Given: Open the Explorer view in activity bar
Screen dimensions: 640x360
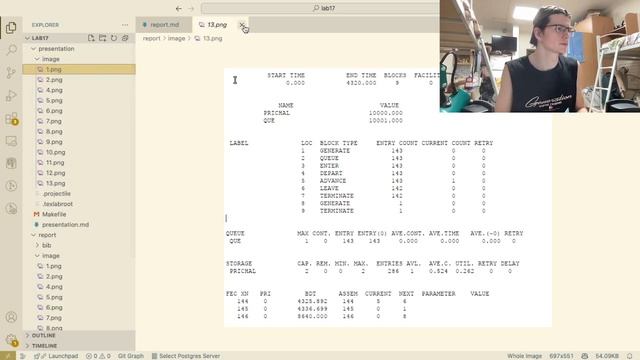Looking at the screenshot, I should coord(11,28).
